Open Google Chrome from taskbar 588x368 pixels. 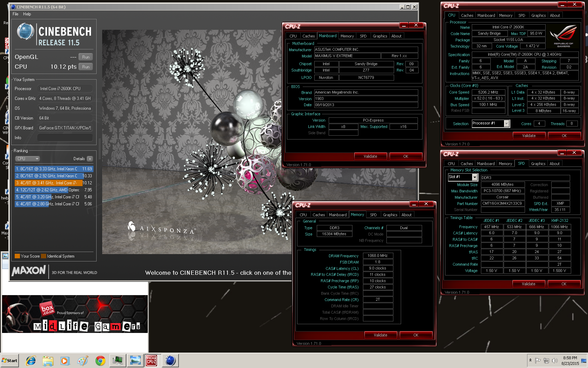click(100, 360)
